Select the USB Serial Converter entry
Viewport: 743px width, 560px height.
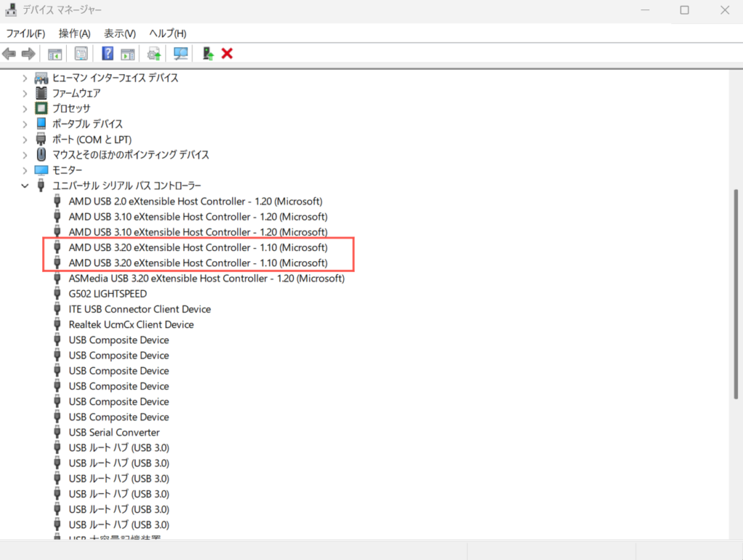pyautogui.click(x=114, y=432)
